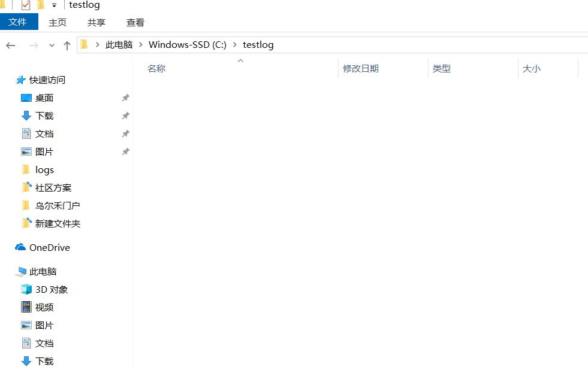Open 视频 under 此电脑
This screenshot has width=588, height=370.
[44, 308]
